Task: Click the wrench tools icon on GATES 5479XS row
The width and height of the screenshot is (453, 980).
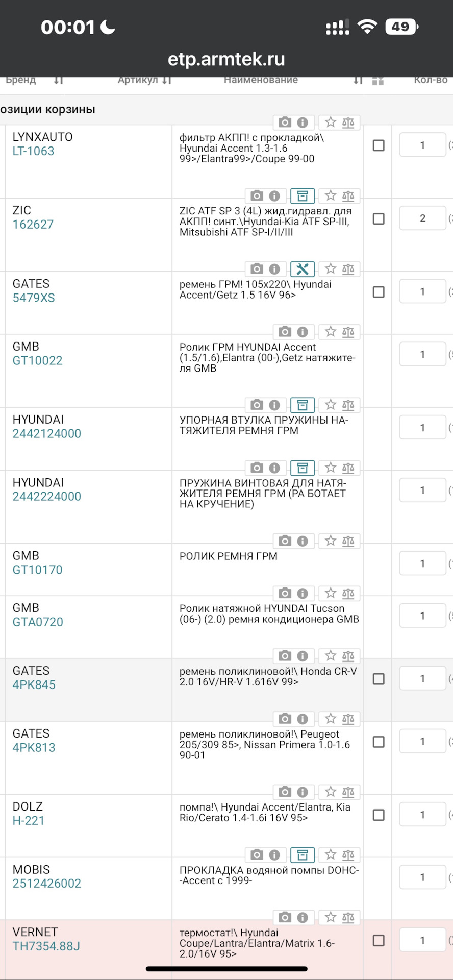Action: [x=303, y=269]
